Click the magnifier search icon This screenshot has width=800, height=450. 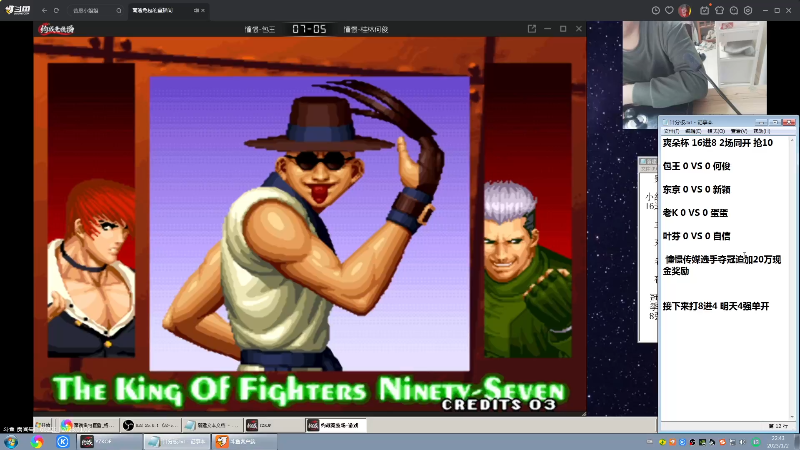pos(119,10)
